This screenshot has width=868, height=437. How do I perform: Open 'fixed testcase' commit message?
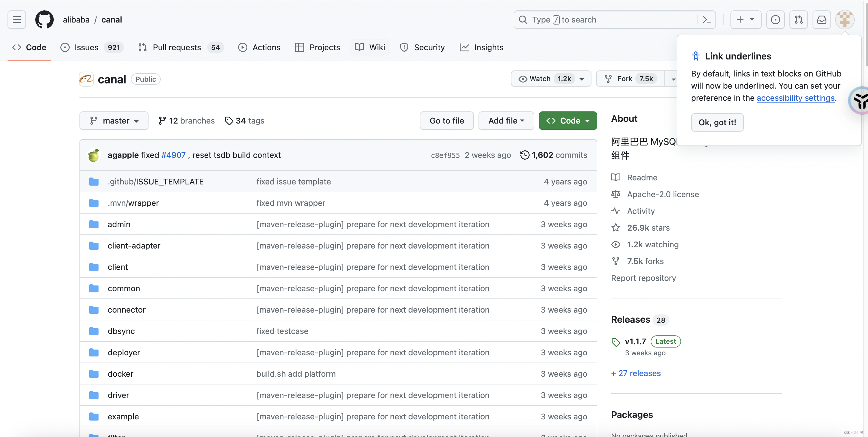[x=282, y=331]
